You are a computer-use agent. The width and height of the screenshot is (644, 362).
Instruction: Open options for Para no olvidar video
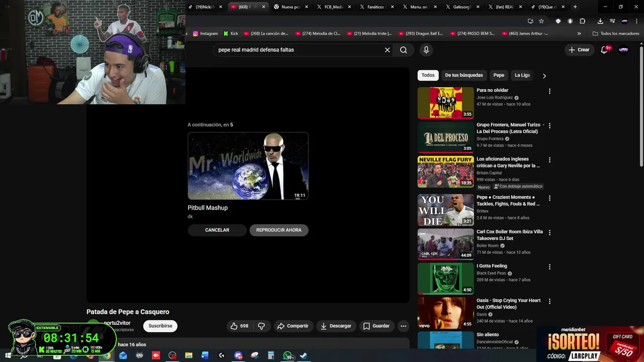tap(549, 91)
